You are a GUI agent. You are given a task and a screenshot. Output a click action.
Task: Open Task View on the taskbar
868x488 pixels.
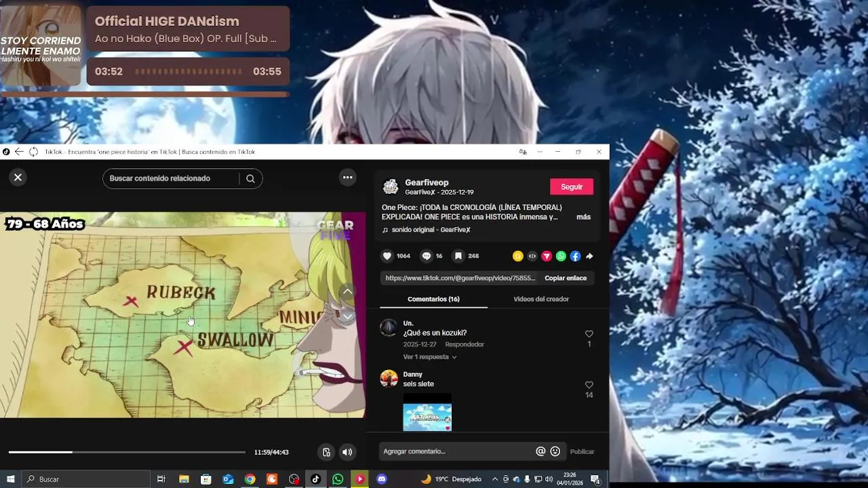(161, 479)
